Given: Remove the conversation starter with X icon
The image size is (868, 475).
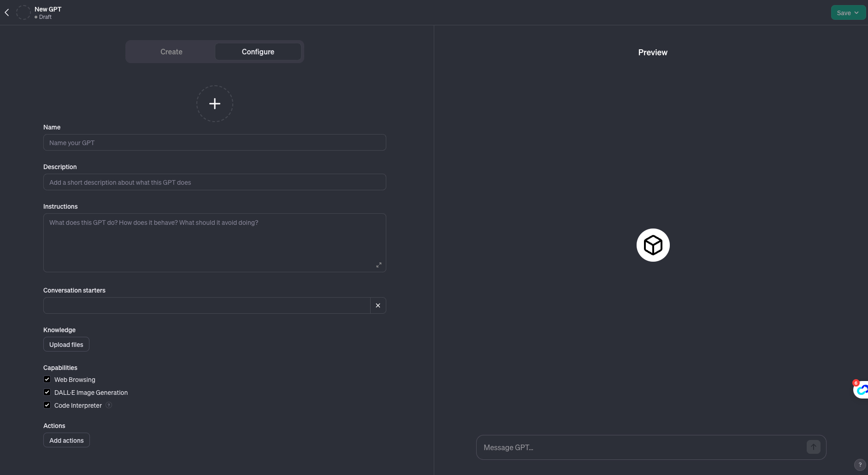Looking at the screenshot, I should [x=378, y=305].
